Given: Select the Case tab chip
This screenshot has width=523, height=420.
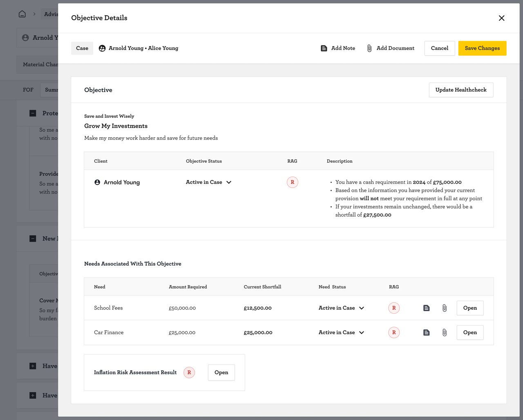Looking at the screenshot, I should pos(82,48).
